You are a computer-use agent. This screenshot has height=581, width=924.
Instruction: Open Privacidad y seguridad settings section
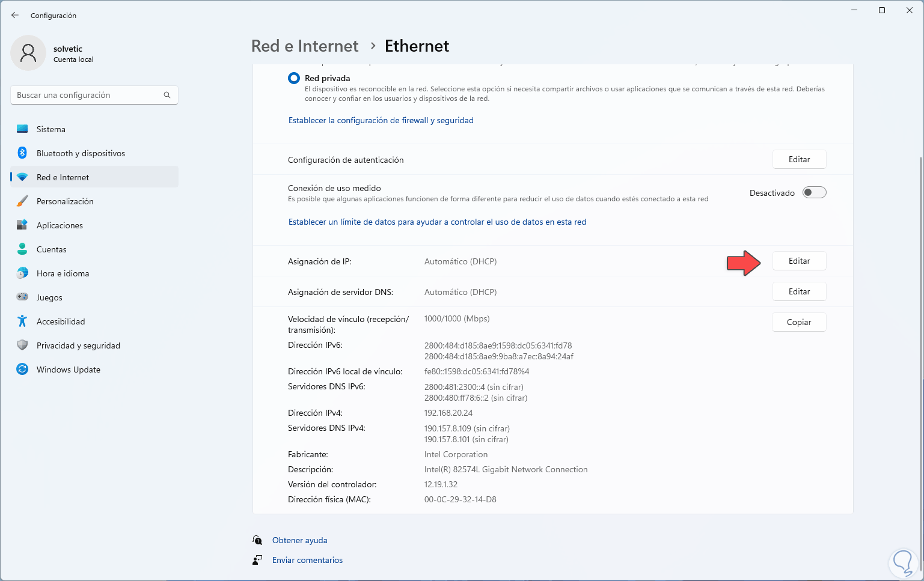(x=78, y=345)
